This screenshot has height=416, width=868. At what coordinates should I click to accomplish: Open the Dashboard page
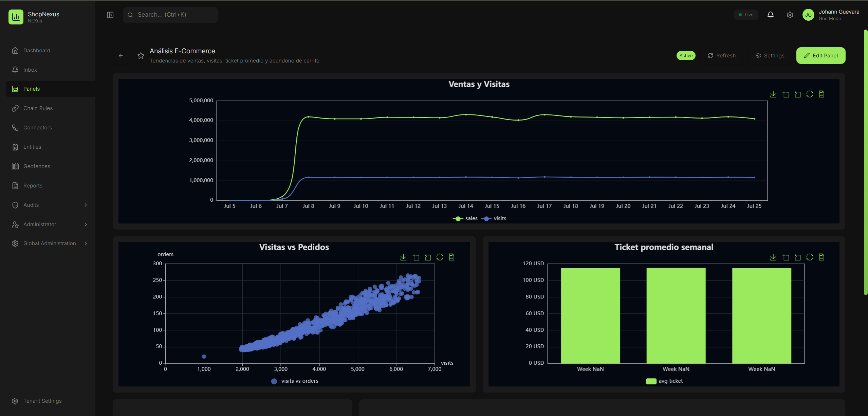50,51
